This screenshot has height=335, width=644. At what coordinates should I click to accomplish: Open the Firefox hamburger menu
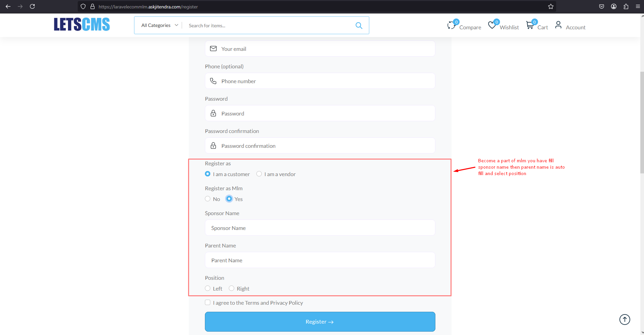[x=638, y=6]
